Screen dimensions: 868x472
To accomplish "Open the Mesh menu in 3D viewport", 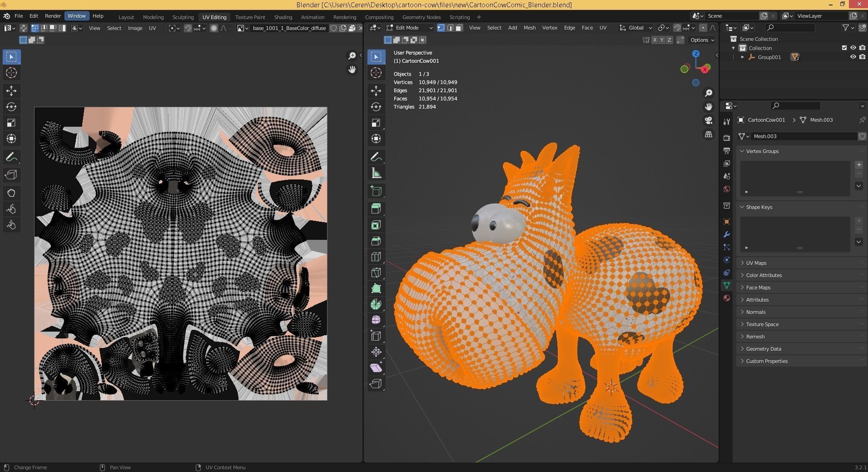I will tap(530, 28).
